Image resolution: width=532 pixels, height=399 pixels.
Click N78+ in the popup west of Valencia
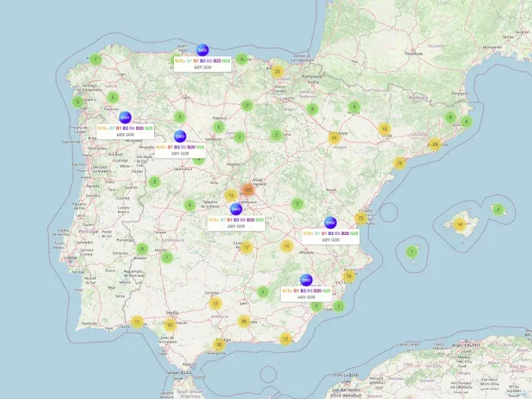pyautogui.click(x=308, y=234)
